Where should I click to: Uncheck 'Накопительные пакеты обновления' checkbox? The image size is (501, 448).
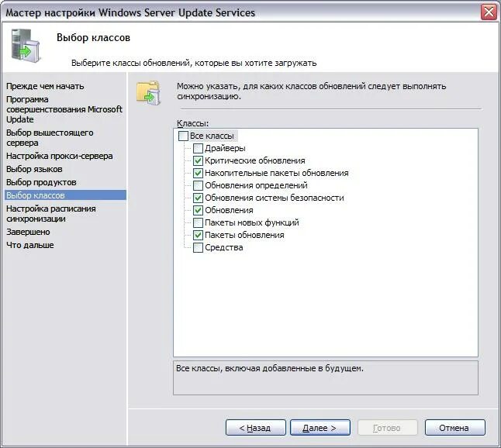click(198, 173)
